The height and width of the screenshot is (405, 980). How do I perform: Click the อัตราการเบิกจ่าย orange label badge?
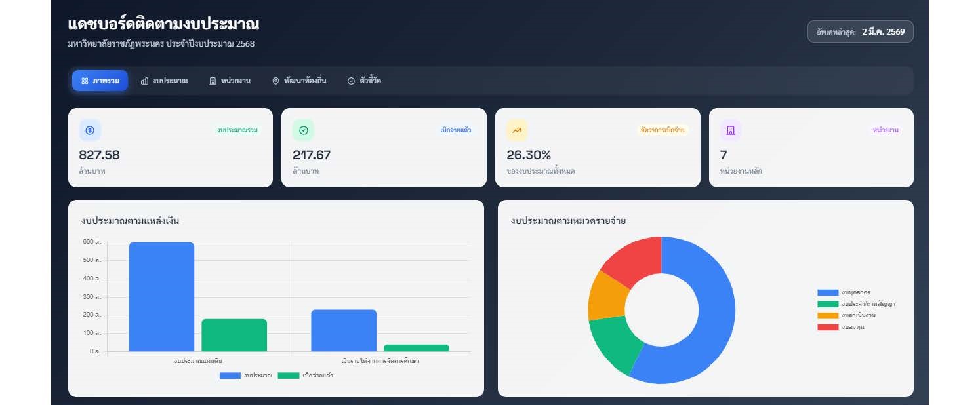point(663,130)
